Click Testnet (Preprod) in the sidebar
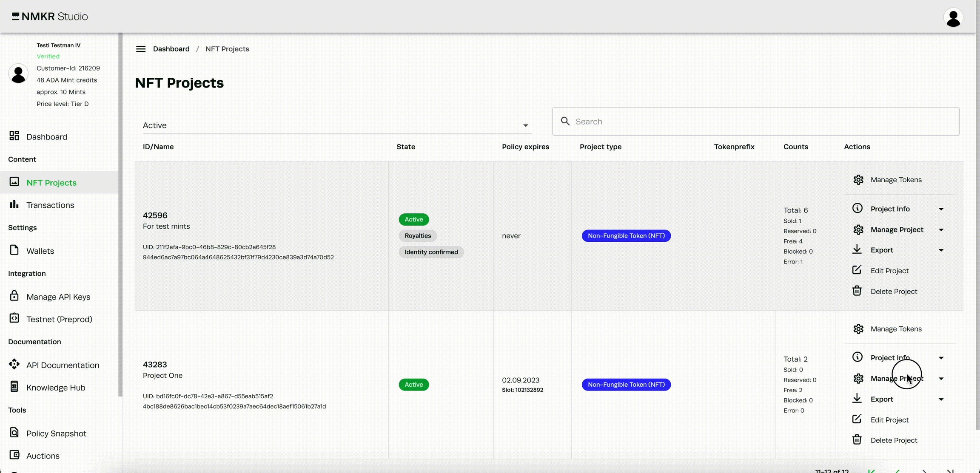Screen dimensions: 980x473 [59, 319]
